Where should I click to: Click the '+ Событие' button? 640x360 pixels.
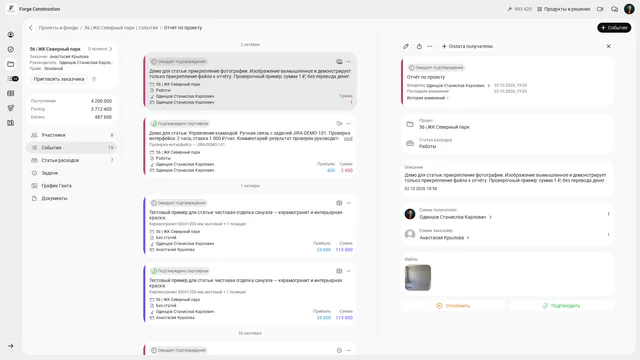[x=614, y=28]
